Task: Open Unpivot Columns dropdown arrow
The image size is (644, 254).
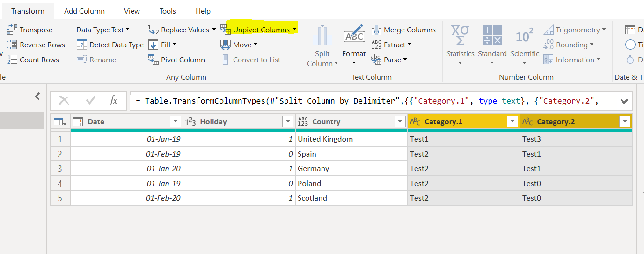Action: (x=295, y=30)
